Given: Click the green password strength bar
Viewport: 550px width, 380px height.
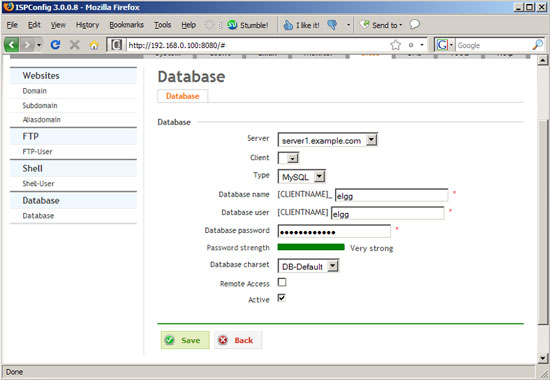Looking at the screenshot, I should pyautogui.click(x=311, y=247).
